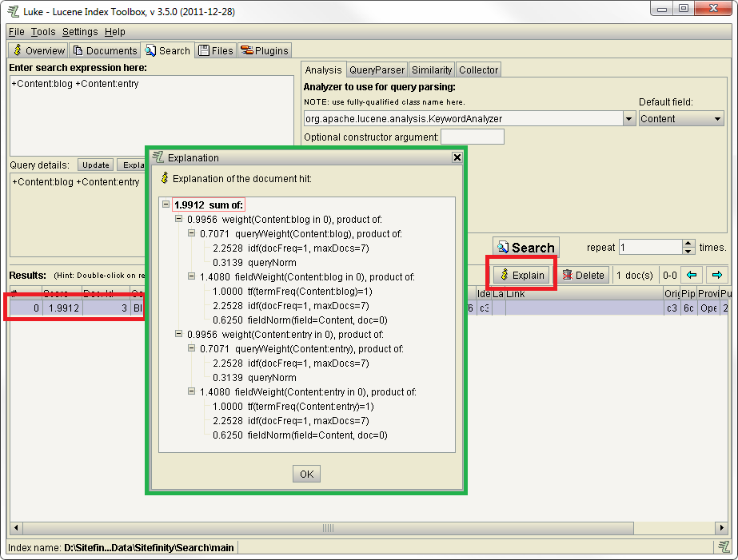Click the results table horizontal scrollbar
This screenshot has height=560, width=738.
[x=328, y=528]
